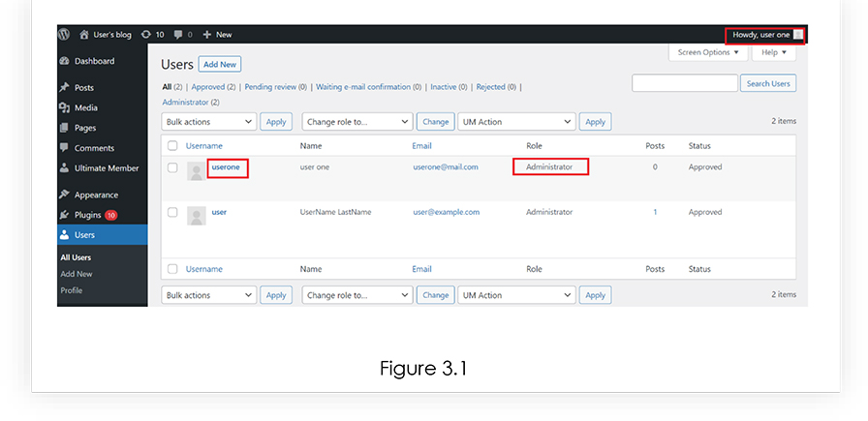Click the avatar of username user
This screenshot has height=421, width=868.
point(196,216)
